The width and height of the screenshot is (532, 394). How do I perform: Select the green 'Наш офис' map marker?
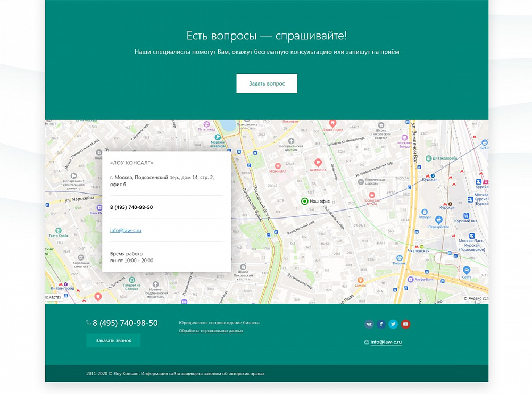(x=305, y=202)
